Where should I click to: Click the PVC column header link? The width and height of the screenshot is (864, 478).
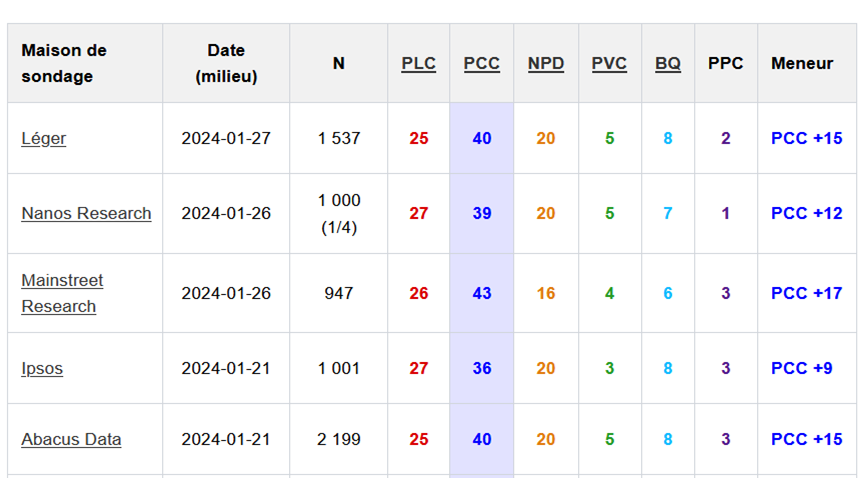point(609,63)
